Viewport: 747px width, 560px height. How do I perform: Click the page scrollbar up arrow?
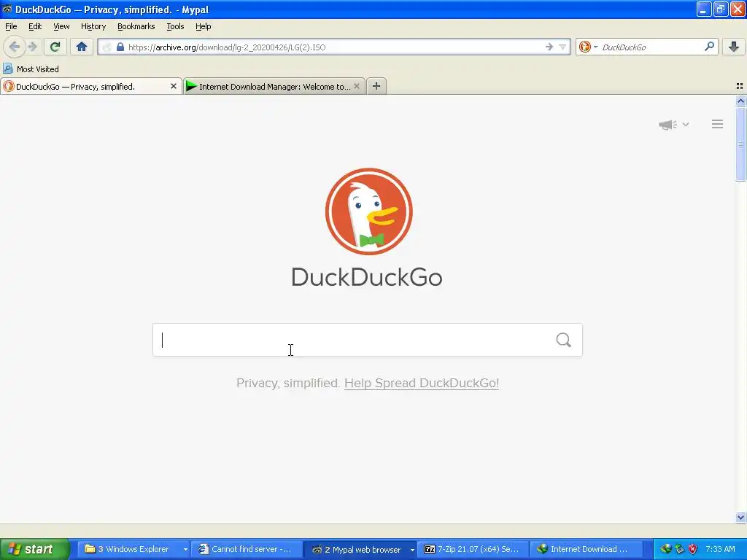point(741,101)
